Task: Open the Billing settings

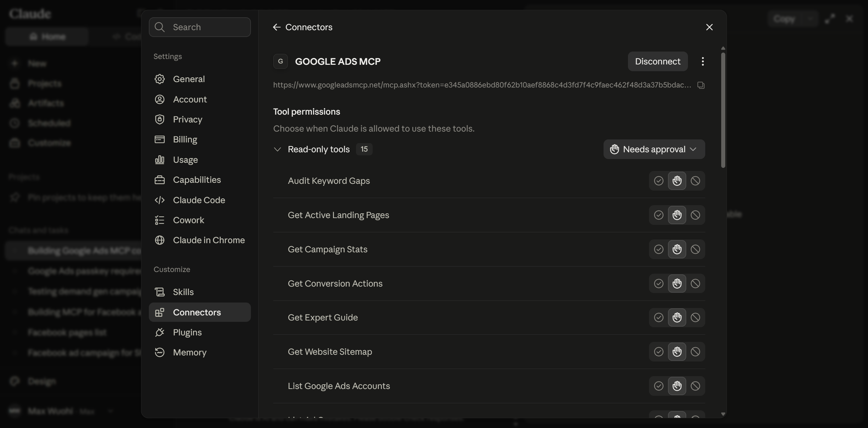Action: pos(200,139)
